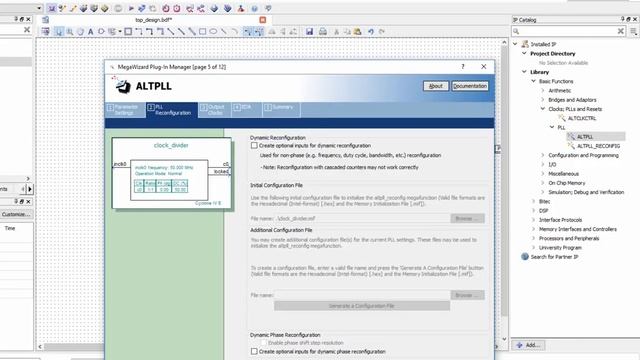Select the ALTPLL entry in the IP tree
This screenshot has width=640, height=360.
(585, 137)
